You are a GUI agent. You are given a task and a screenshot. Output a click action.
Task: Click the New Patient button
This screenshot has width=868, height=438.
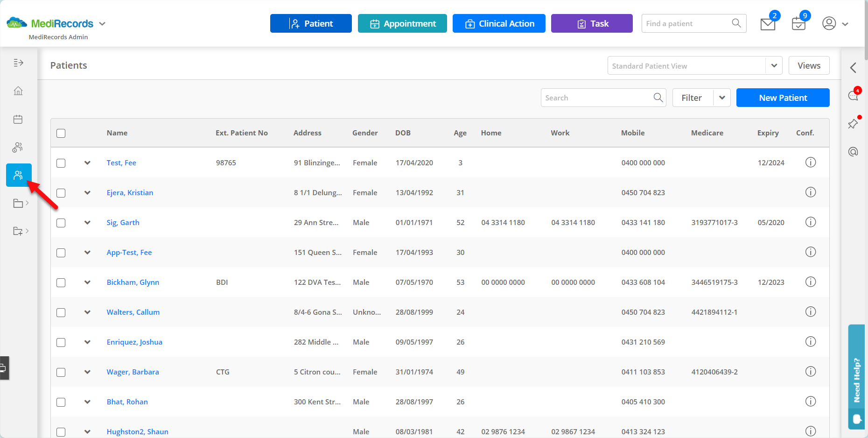coord(783,98)
